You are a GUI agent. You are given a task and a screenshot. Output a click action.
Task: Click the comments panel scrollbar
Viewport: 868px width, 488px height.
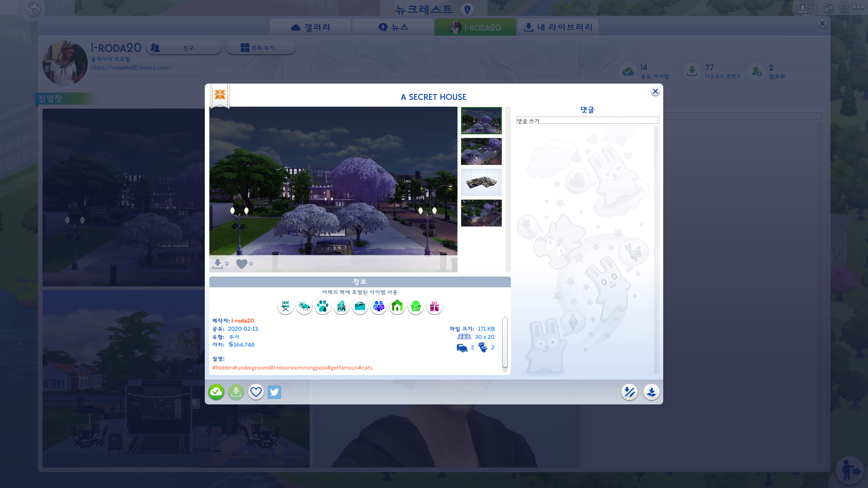[656, 250]
